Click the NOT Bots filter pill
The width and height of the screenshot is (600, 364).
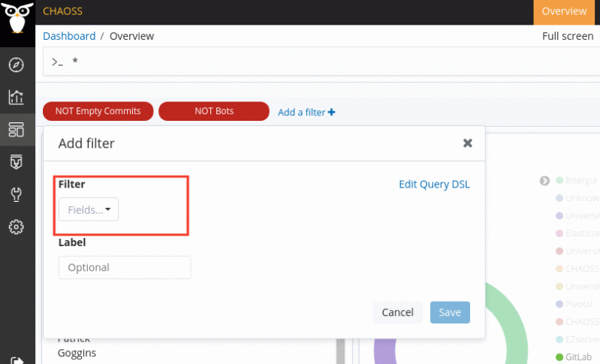coord(214,111)
